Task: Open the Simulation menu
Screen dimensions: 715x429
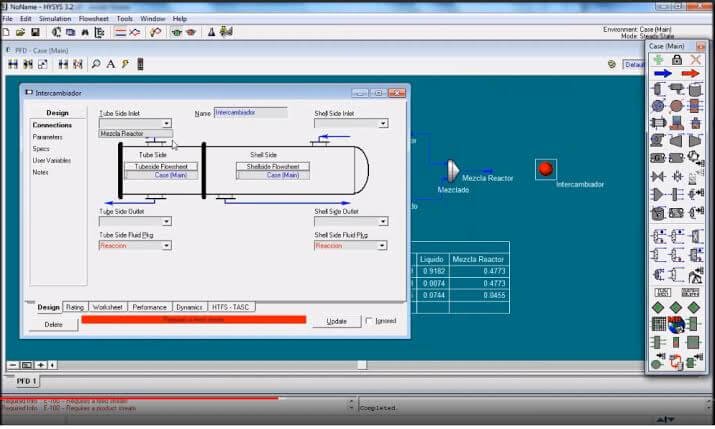Action: pos(55,19)
